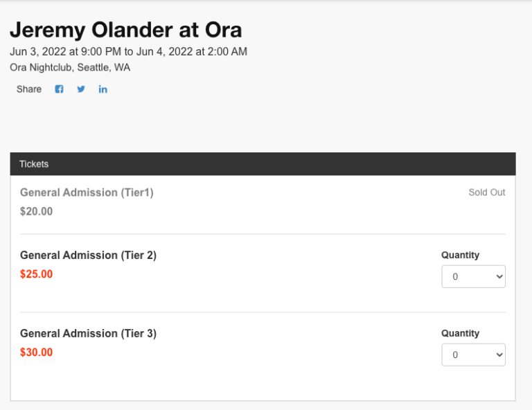Share the event on Twitter
The height and width of the screenshot is (410, 532).
pos(81,89)
